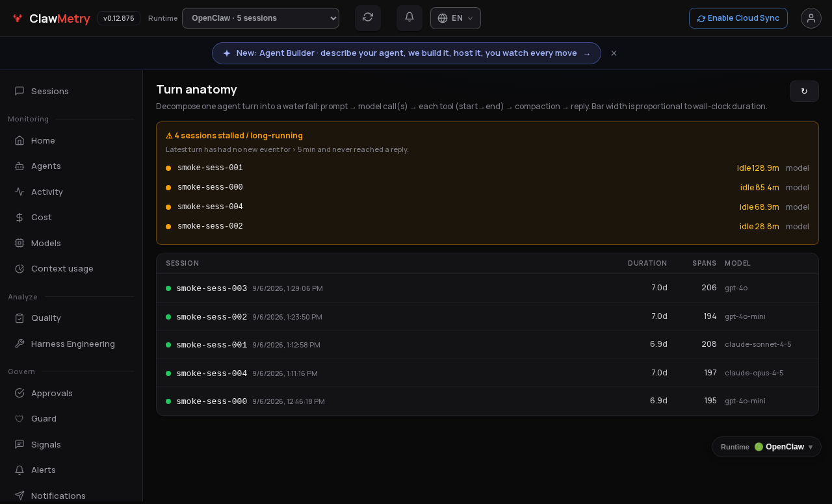The height and width of the screenshot is (504, 832).
Task: Expand the floating Runtime OpenClaw switcher
Action: click(x=766, y=447)
